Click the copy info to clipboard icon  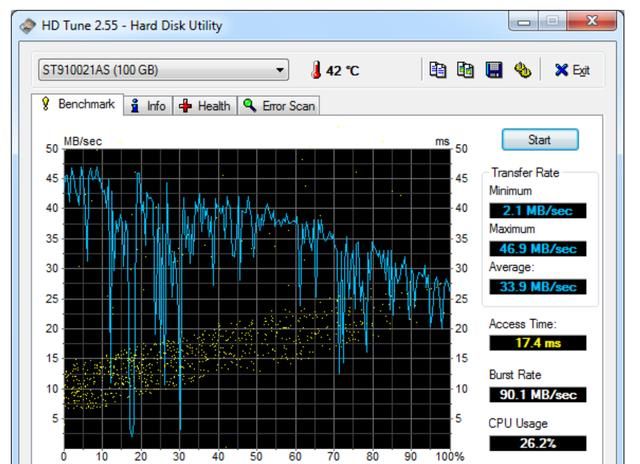pyautogui.click(x=437, y=70)
